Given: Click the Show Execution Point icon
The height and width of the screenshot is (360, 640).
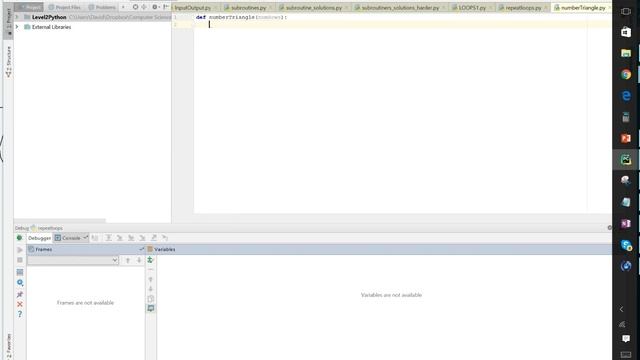Looking at the screenshot, I should coord(95,238).
